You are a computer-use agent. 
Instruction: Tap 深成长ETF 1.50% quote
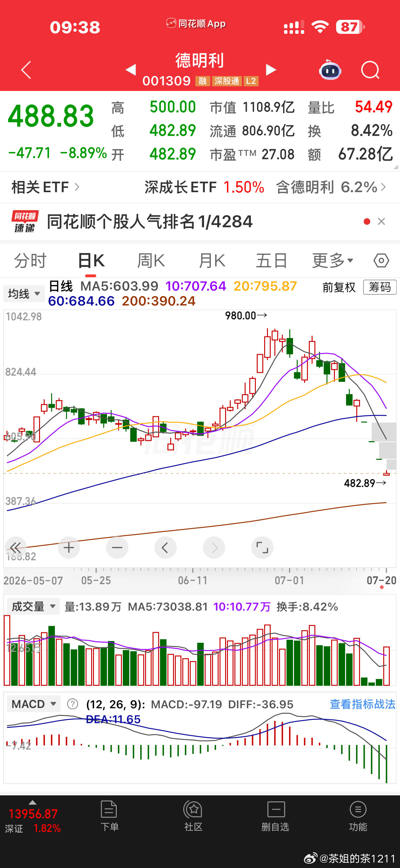(204, 187)
